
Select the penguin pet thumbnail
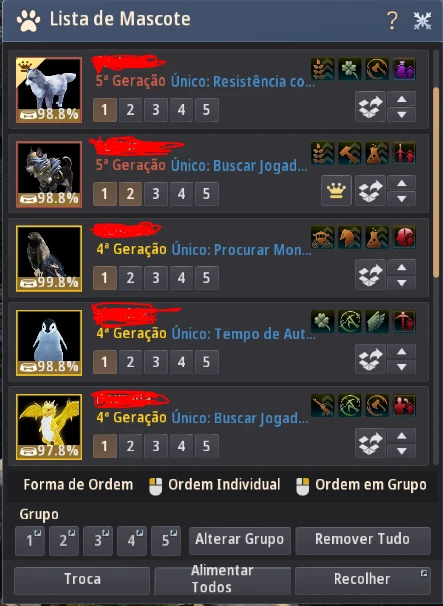coord(49,342)
